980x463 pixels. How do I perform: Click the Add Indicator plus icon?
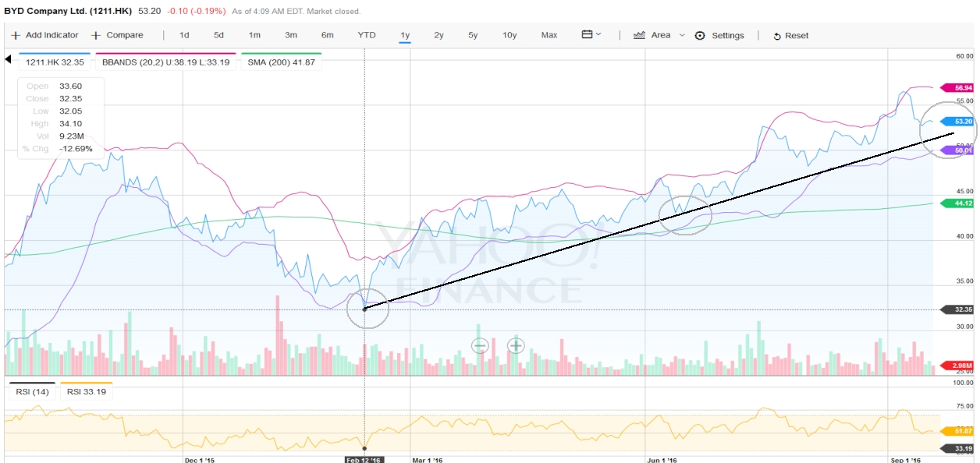click(16, 35)
